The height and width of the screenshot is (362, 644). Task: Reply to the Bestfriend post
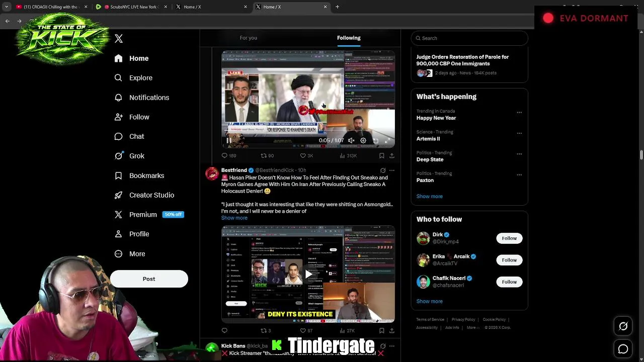(224, 330)
